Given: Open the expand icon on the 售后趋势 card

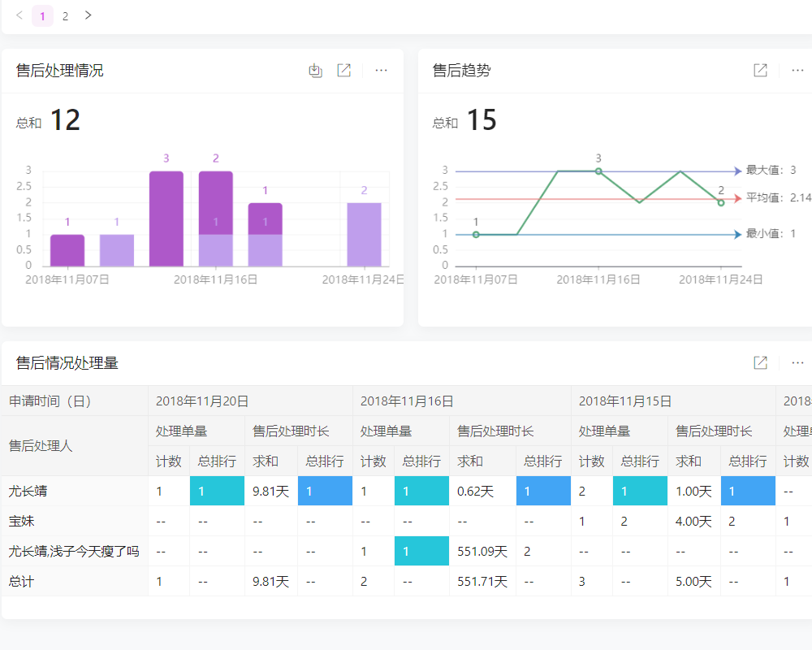Looking at the screenshot, I should coord(759,71).
